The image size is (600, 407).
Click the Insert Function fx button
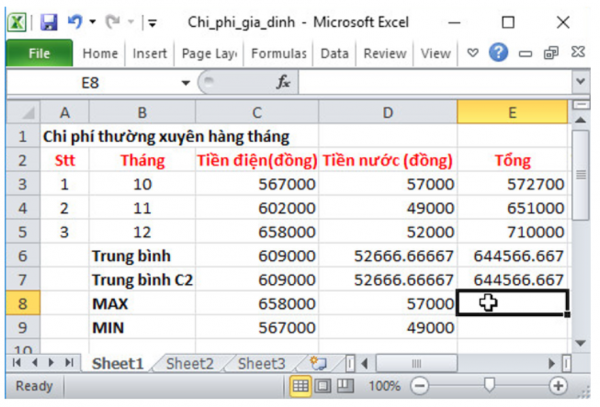(x=283, y=82)
